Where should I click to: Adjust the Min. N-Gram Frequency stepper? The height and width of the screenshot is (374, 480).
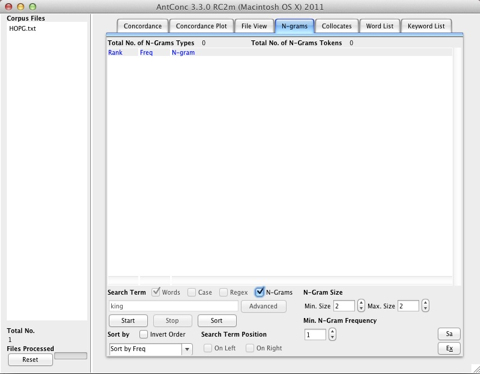coord(332,334)
